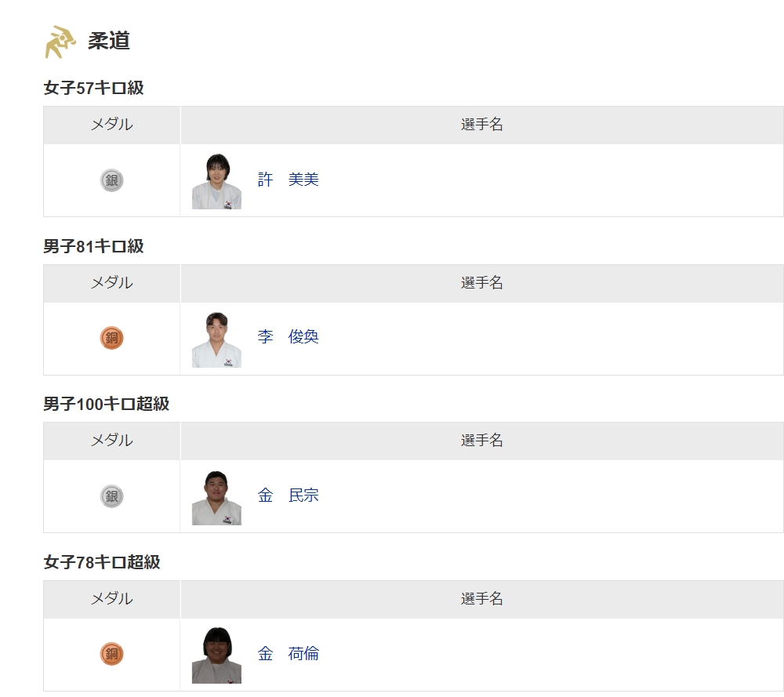Open 許 美美 athlete profile link
Image resolution: width=784 pixels, height=697 pixels.
288,180
